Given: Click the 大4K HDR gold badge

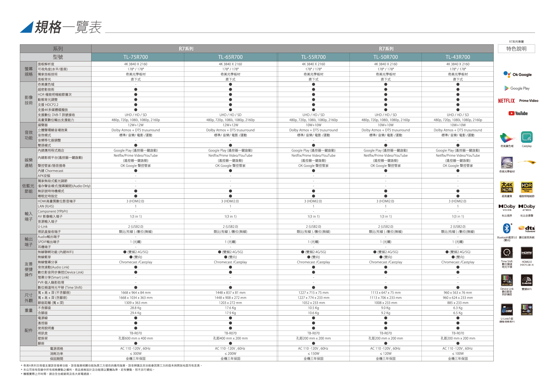Looking at the screenshot, I should click(x=507, y=187).
